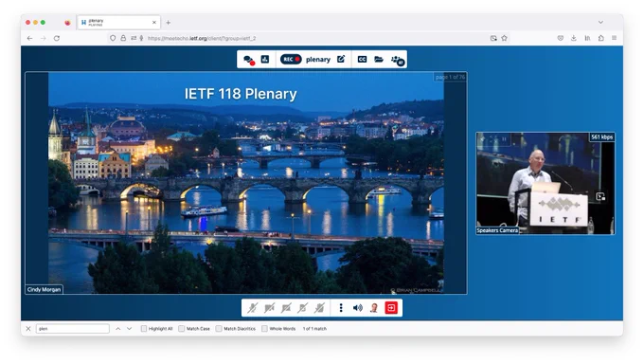Open the library bookmarks icon
This screenshot has width=644, height=364.
[587, 38]
